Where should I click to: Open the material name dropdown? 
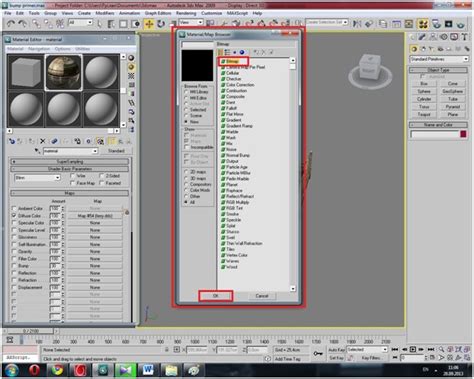tap(70, 151)
